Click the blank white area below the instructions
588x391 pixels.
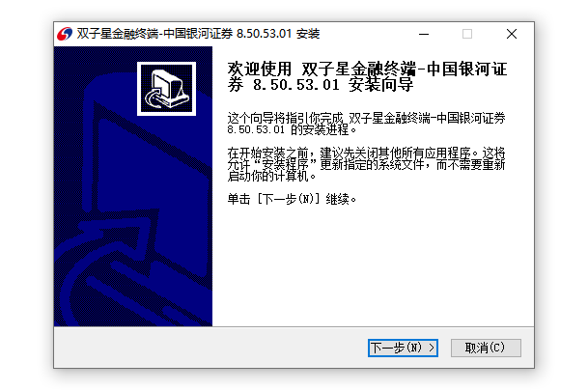click(x=373, y=266)
